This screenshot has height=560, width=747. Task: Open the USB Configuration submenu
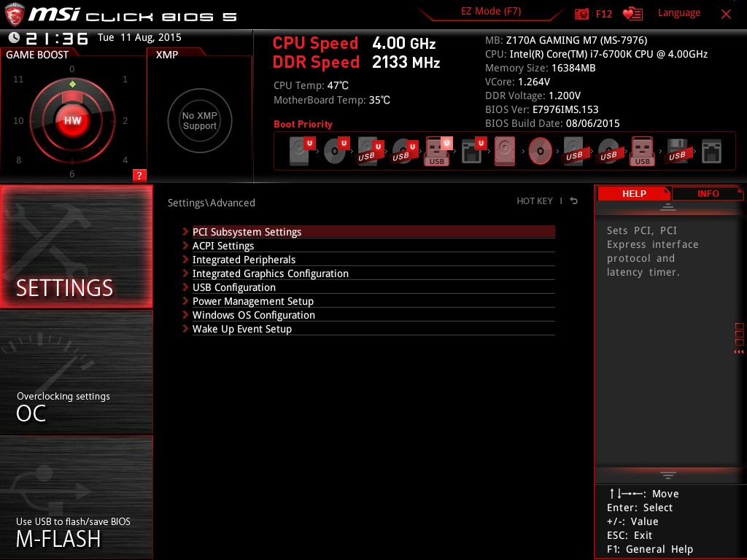(233, 287)
